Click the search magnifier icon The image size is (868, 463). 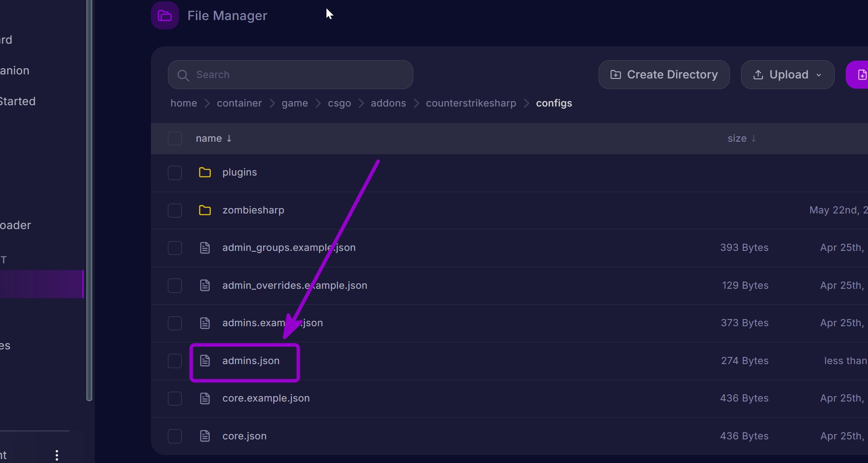click(x=183, y=75)
